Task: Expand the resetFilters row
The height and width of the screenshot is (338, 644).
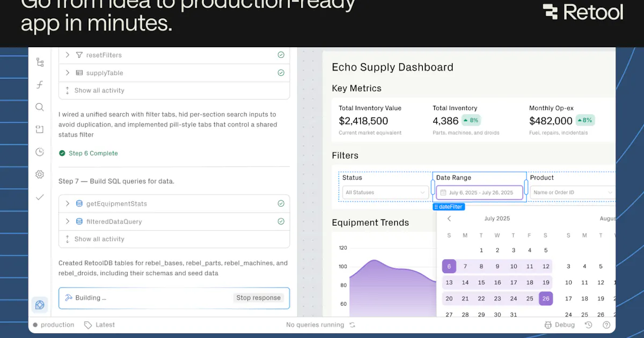Action: coord(68,55)
